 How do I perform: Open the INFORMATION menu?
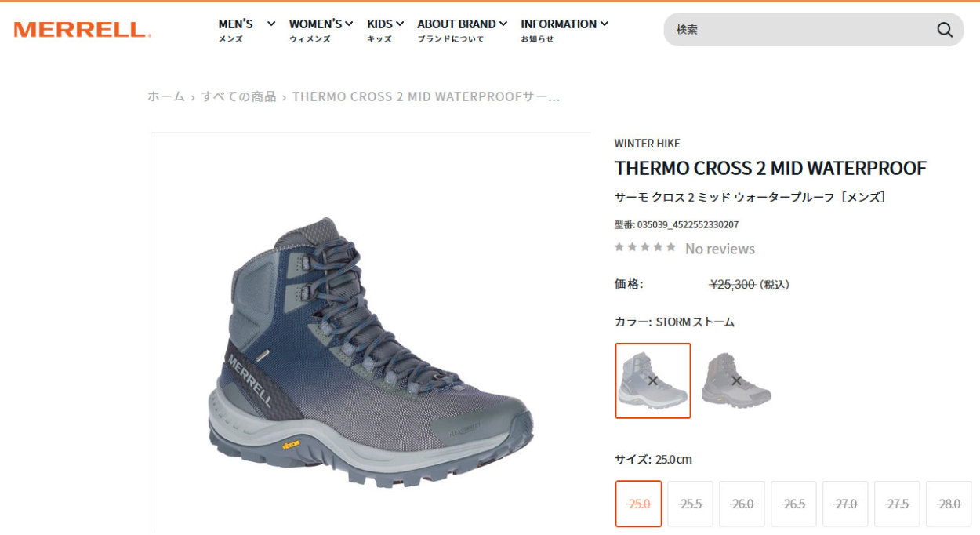coord(564,30)
